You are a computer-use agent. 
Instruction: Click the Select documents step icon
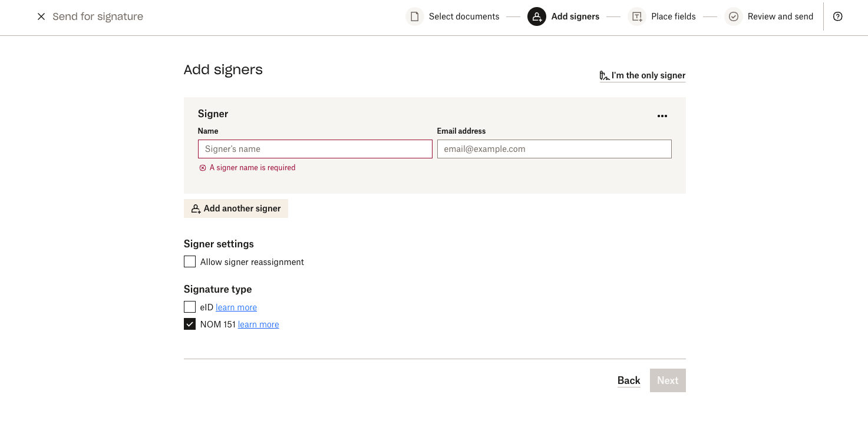414,16
